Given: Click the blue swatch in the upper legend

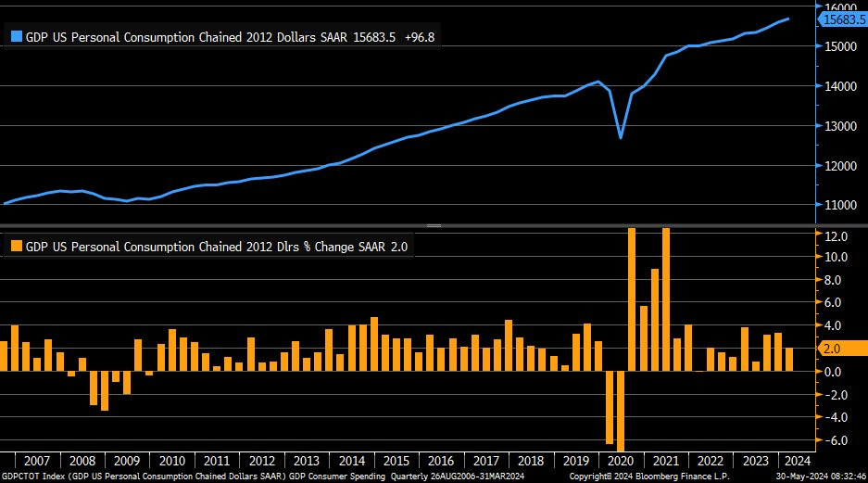Looking at the screenshot, I should pyautogui.click(x=16, y=37).
